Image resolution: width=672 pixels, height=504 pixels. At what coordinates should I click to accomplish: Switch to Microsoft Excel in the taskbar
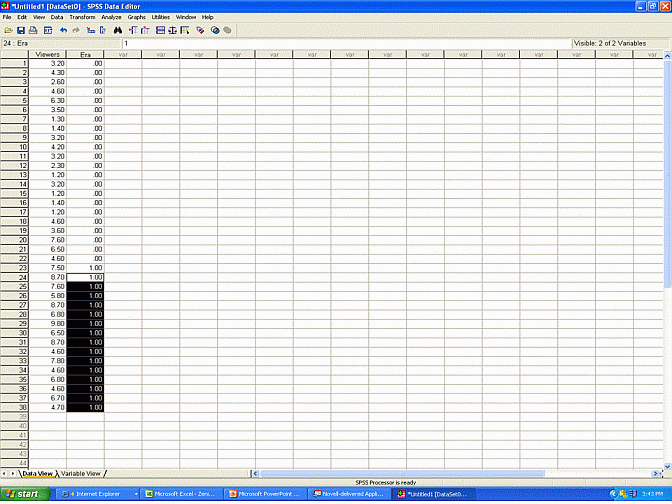pyautogui.click(x=182, y=494)
